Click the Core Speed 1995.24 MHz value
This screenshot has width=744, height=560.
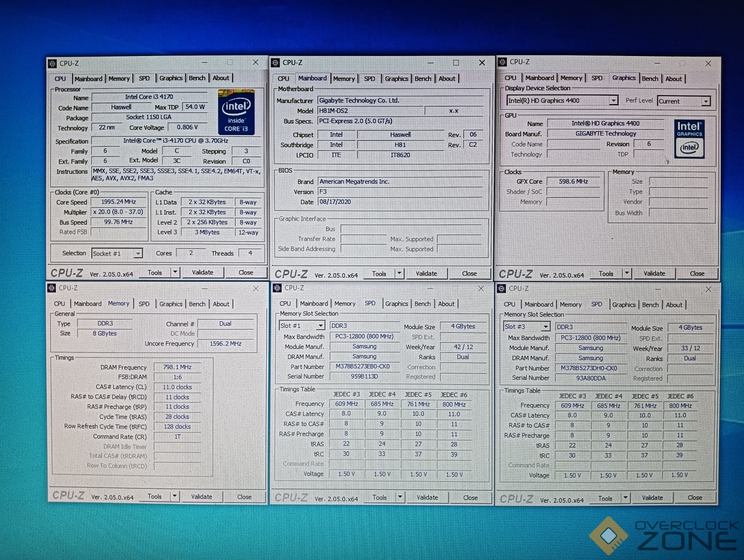(x=119, y=202)
